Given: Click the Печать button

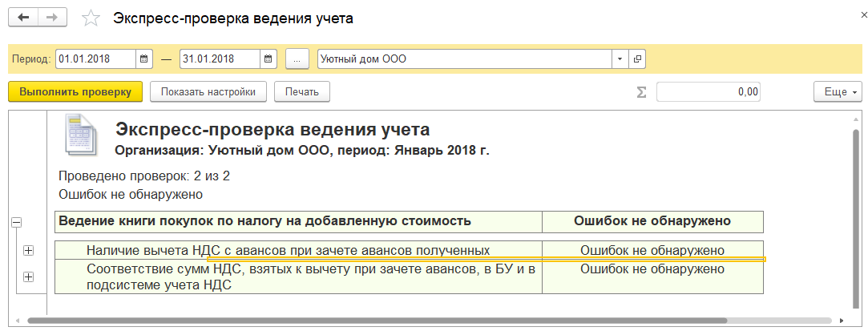Looking at the screenshot, I should tap(302, 92).
